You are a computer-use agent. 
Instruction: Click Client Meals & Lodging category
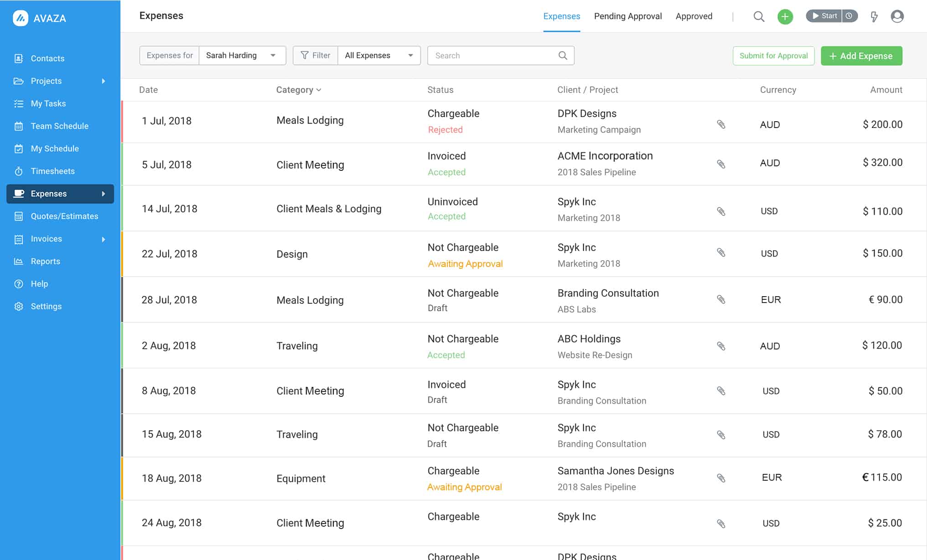pyautogui.click(x=329, y=209)
